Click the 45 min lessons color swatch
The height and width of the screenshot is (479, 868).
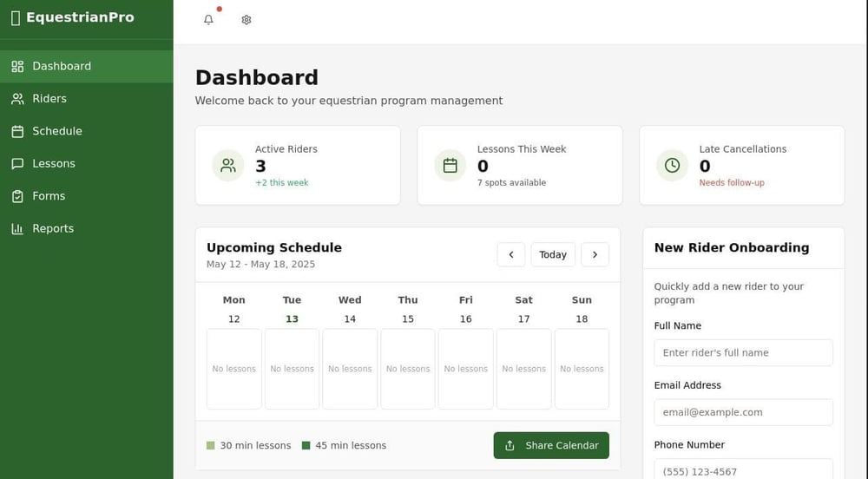pyautogui.click(x=306, y=445)
